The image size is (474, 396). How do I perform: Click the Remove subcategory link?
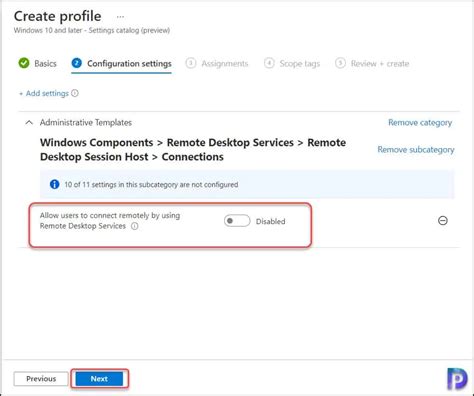tap(416, 150)
